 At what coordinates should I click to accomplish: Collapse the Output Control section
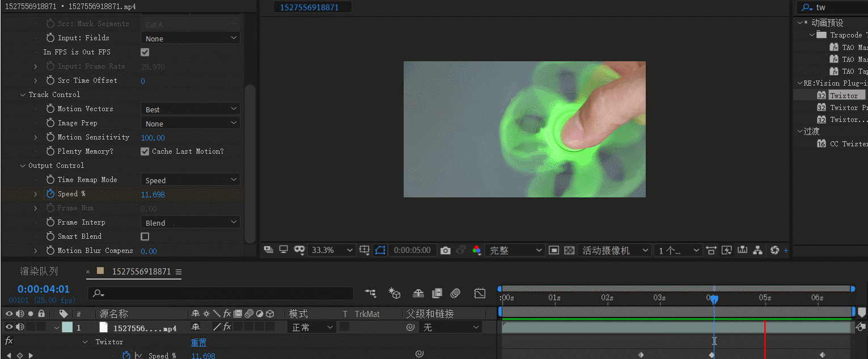click(23, 166)
